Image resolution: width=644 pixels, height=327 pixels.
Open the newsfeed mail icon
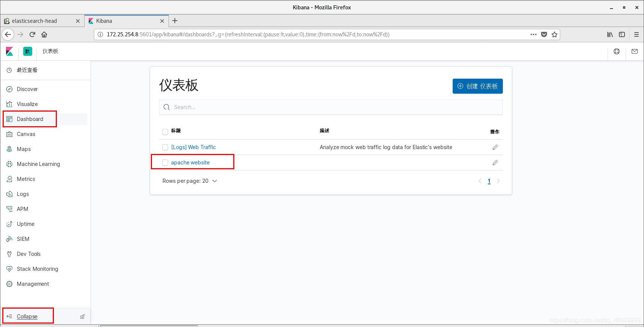[635, 51]
